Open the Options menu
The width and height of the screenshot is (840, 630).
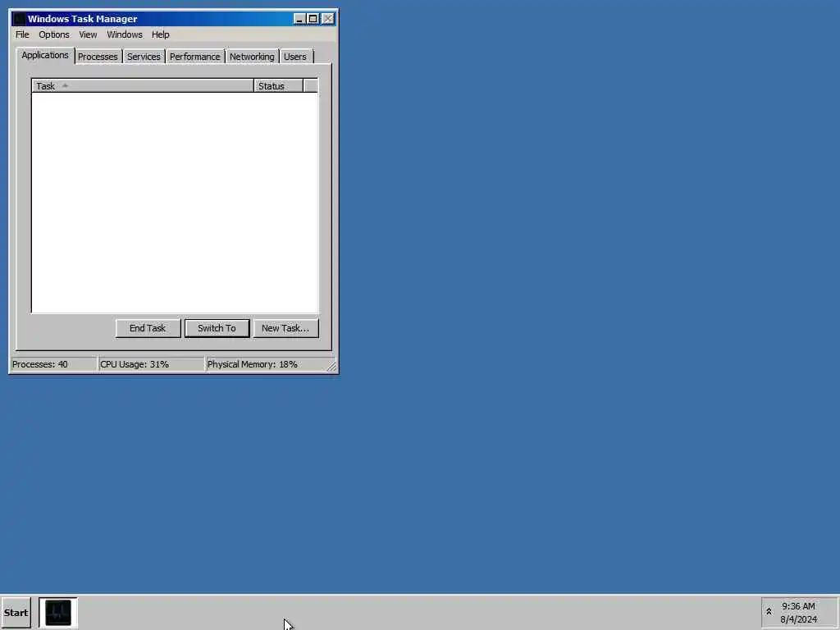(53, 34)
